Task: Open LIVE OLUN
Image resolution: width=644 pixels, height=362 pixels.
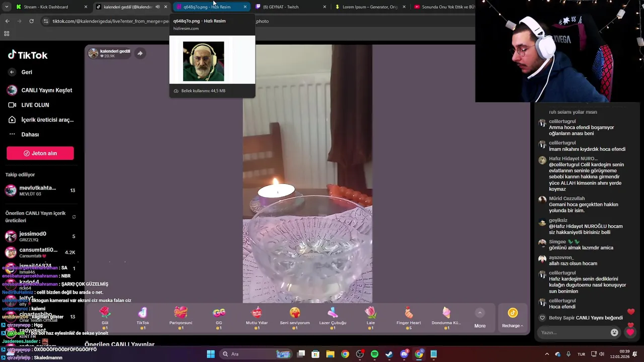Action: (29, 105)
